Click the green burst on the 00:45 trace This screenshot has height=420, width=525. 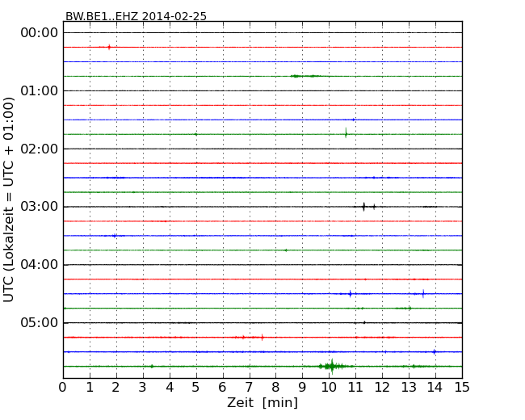click(304, 76)
